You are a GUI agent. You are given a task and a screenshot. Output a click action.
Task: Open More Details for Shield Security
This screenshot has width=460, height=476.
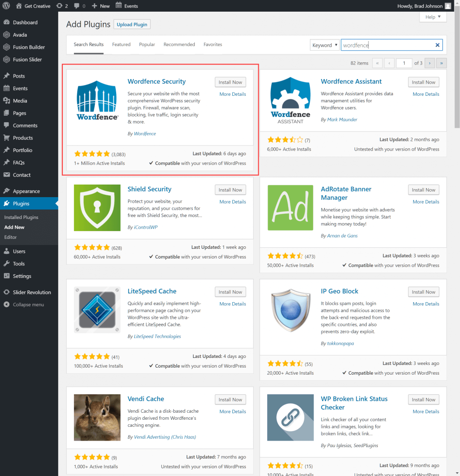[232, 201]
